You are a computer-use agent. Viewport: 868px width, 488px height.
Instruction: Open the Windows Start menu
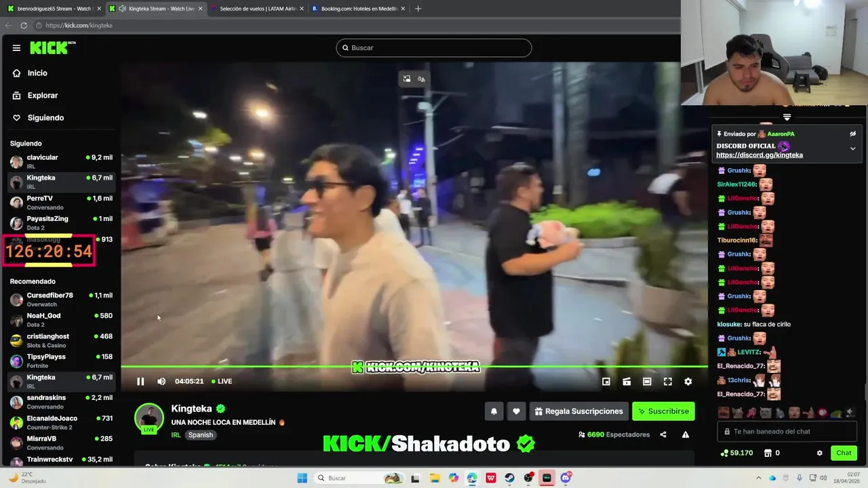pos(302,478)
